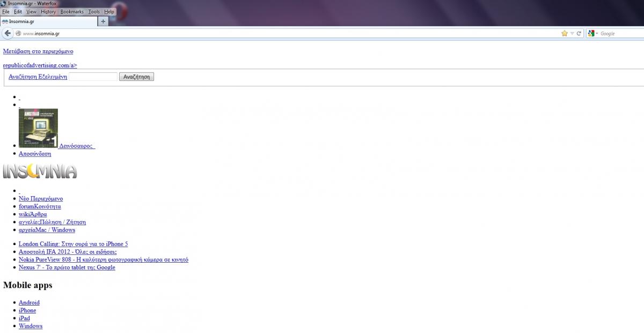Open the republicofadvertising.com link
The image size is (644, 333).
point(40,65)
